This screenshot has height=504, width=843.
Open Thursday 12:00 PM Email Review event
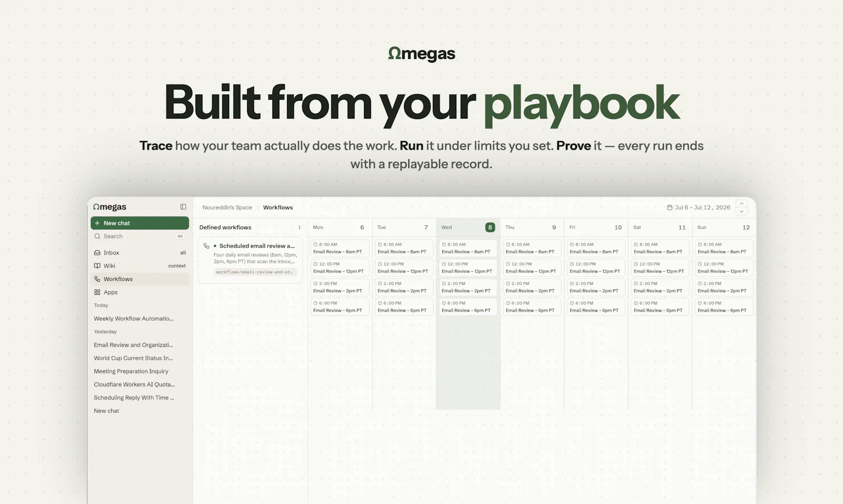click(x=532, y=268)
